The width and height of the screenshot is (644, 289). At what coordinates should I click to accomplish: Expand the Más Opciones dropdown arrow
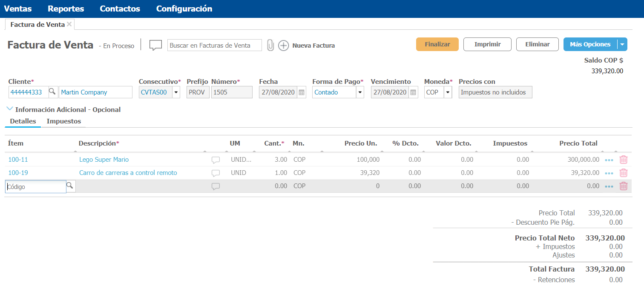(623, 44)
